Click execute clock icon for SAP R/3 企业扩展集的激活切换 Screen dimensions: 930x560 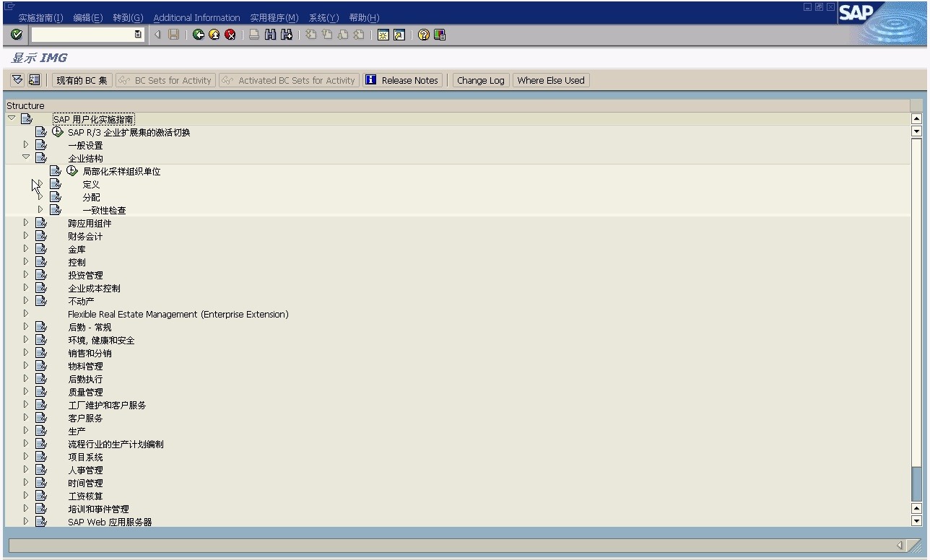point(58,132)
